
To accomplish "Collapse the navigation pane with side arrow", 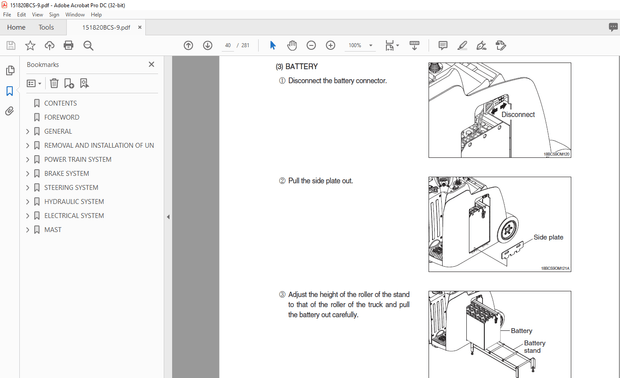I will click(x=168, y=217).
